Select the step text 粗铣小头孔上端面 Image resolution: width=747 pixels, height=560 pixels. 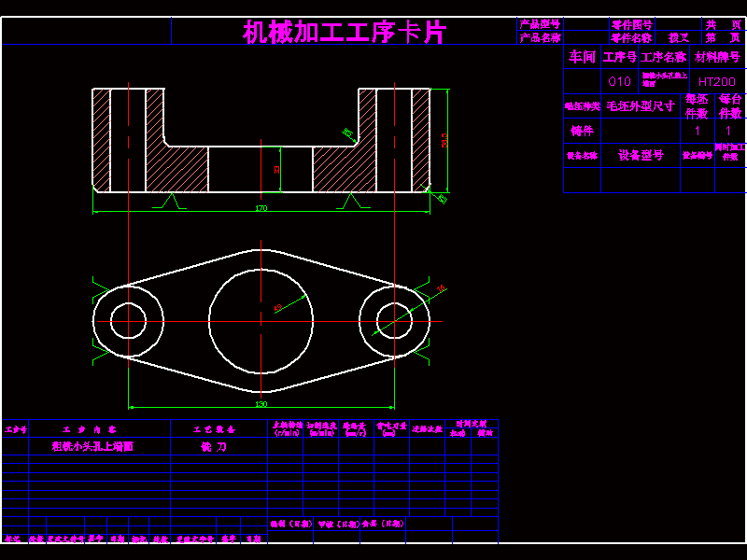click(x=92, y=446)
